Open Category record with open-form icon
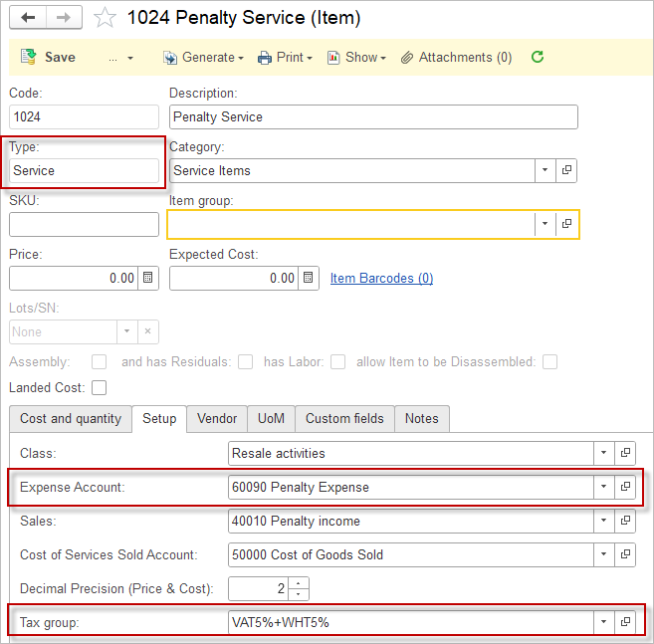Image resolution: width=654 pixels, height=644 pixels. pyautogui.click(x=566, y=170)
